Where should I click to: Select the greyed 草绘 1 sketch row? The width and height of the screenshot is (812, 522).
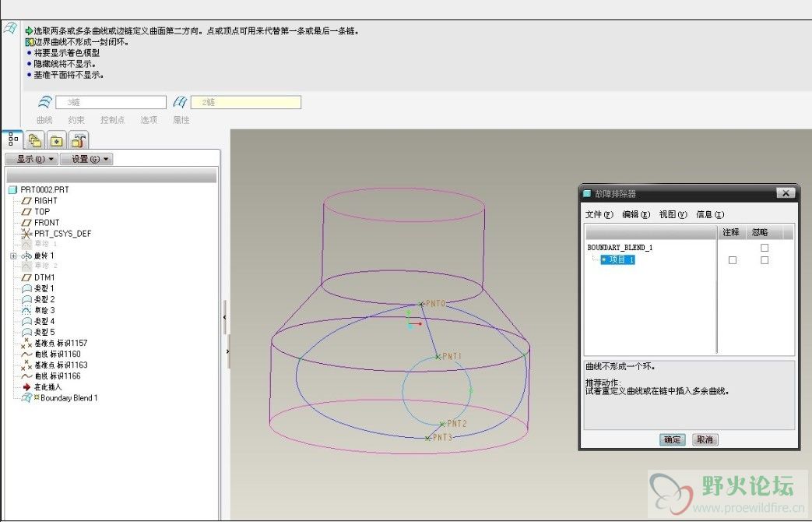point(40,244)
